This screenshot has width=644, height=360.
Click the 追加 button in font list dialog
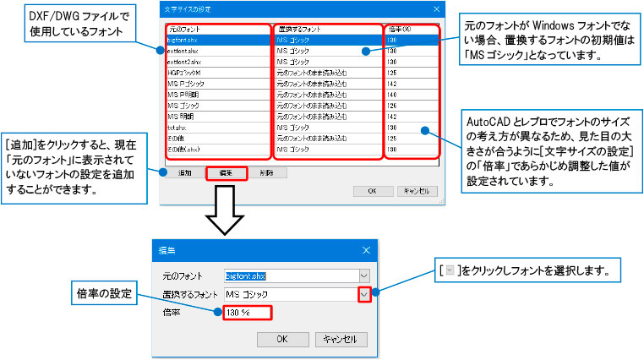pos(184,172)
